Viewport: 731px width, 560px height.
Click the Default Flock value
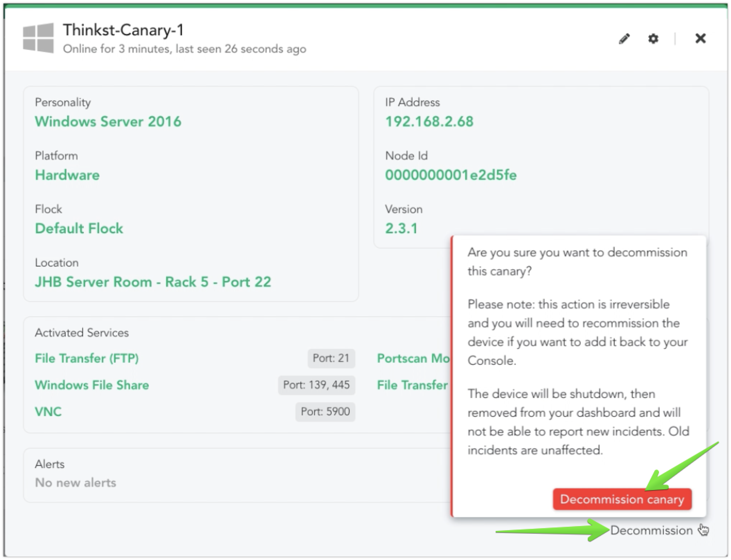pos(79,228)
